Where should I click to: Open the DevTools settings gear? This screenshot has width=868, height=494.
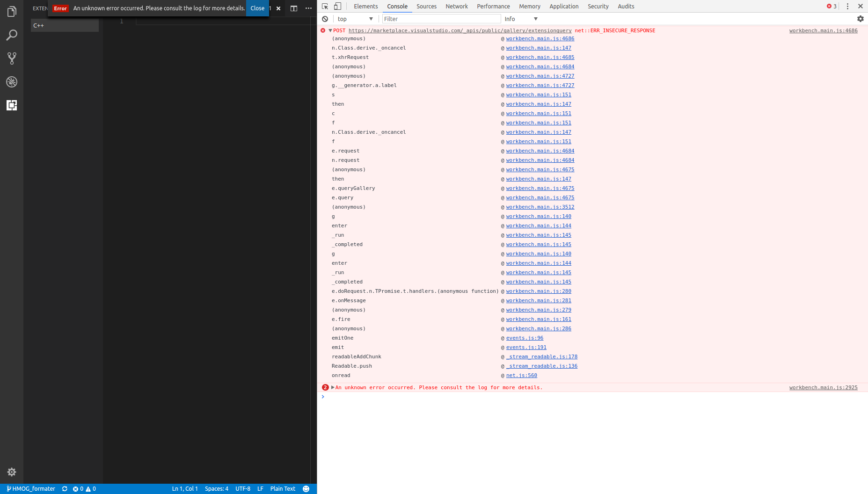tap(861, 19)
